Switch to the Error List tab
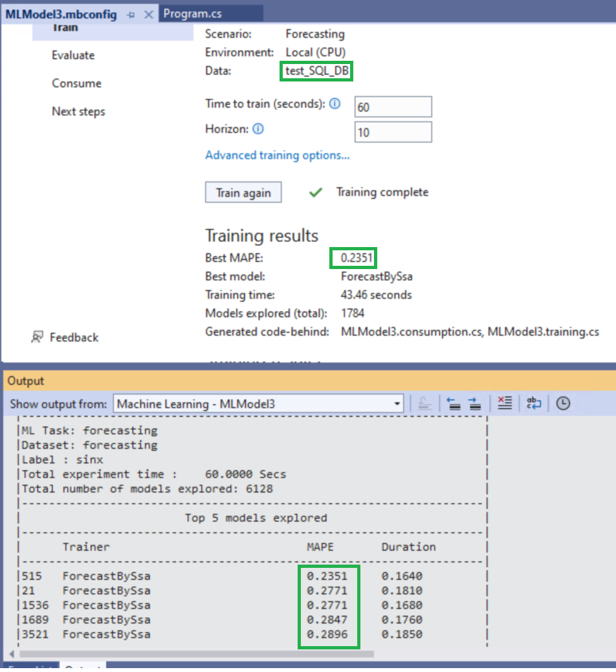616x672 pixels. [32, 667]
